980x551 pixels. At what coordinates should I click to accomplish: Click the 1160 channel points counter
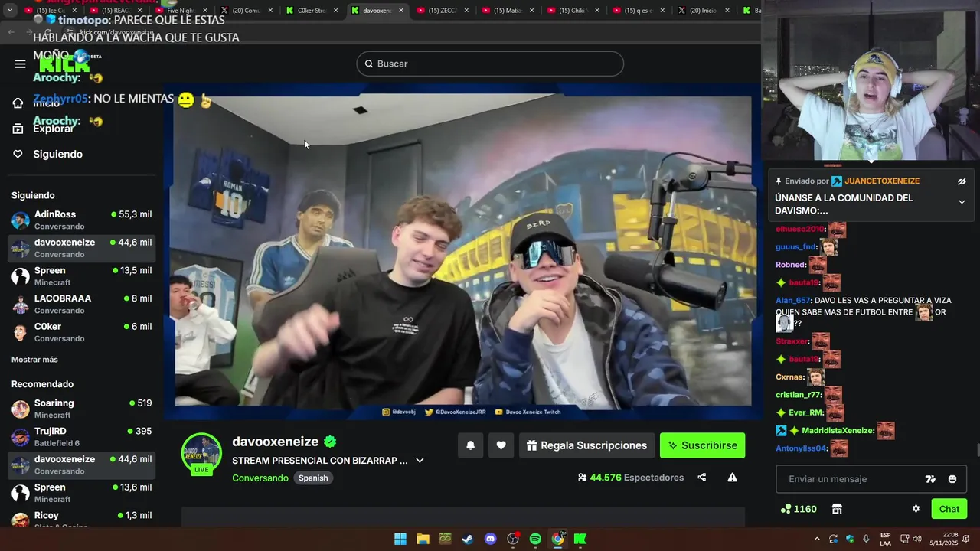(799, 509)
